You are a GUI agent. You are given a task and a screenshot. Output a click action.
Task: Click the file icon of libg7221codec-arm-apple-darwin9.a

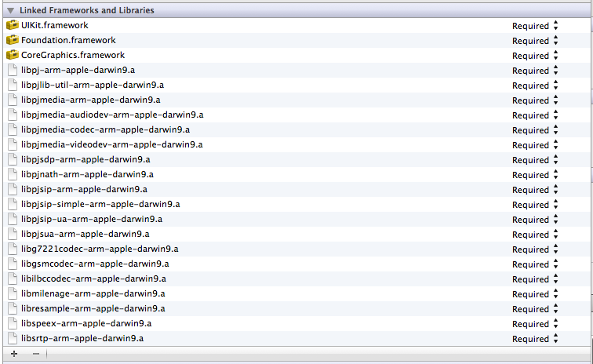click(x=13, y=249)
